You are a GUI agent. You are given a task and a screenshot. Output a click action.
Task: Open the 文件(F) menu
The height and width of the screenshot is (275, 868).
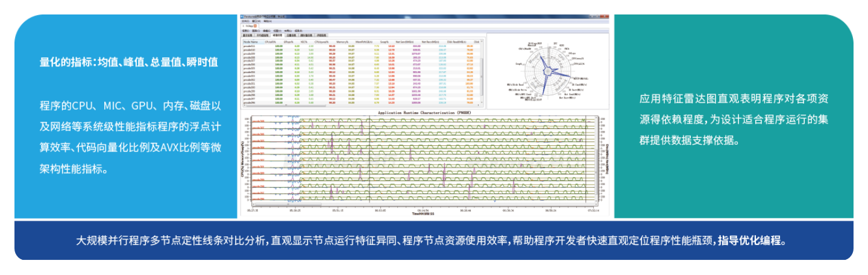pos(245,21)
